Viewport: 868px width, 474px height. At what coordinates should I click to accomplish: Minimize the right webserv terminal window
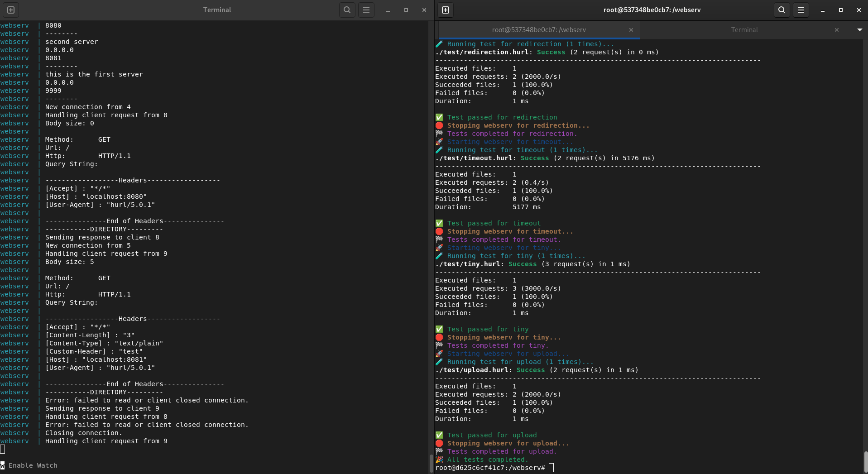tap(823, 10)
